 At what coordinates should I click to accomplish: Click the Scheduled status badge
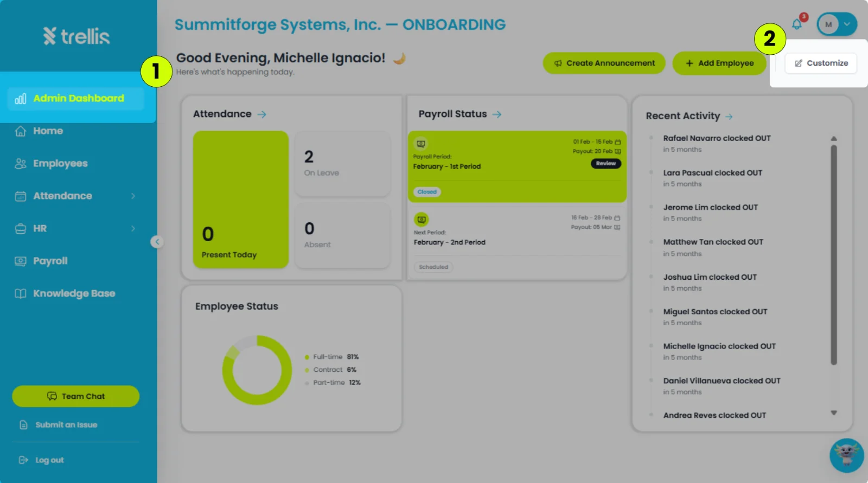click(433, 267)
